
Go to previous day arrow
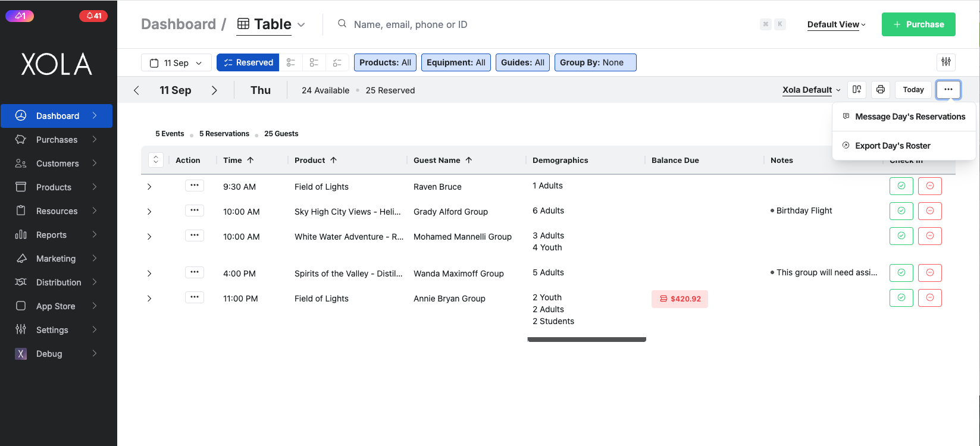coord(136,90)
